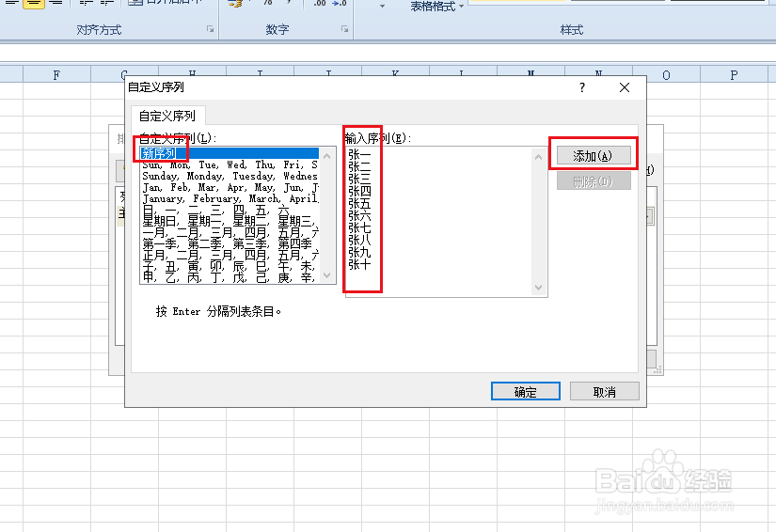The image size is (776, 532).
Task: Select the January, February, March list entry
Action: click(230, 198)
